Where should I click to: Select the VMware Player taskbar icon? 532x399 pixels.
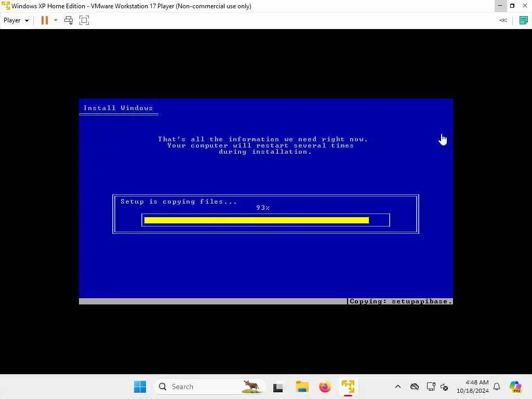pyautogui.click(x=348, y=387)
